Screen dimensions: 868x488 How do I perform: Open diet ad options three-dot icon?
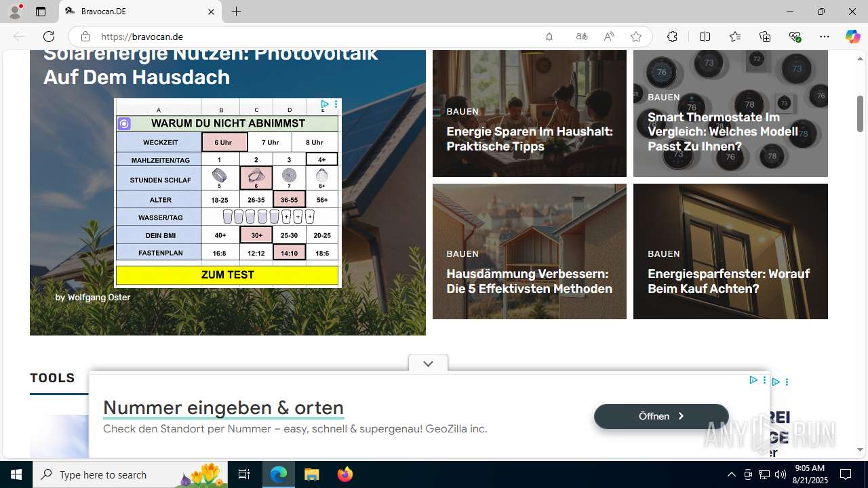(x=336, y=104)
